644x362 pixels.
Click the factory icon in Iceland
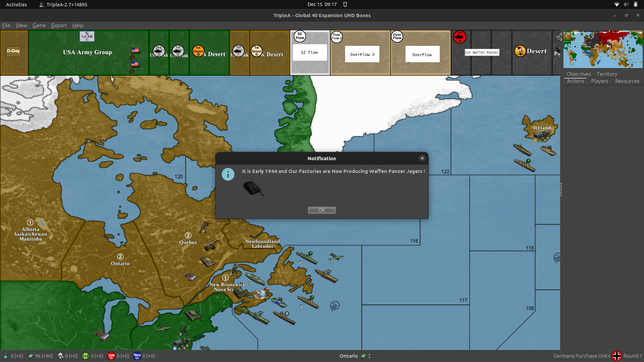click(x=542, y=136)
